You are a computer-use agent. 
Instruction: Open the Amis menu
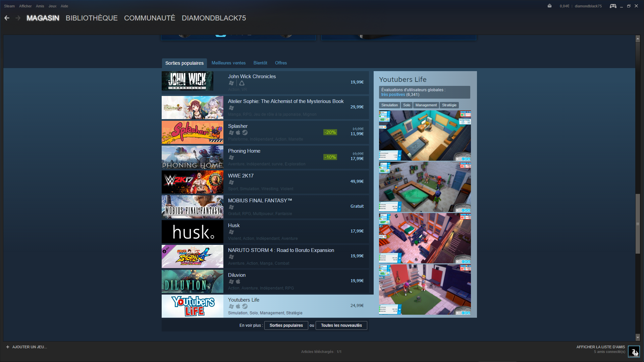[40, 6]
